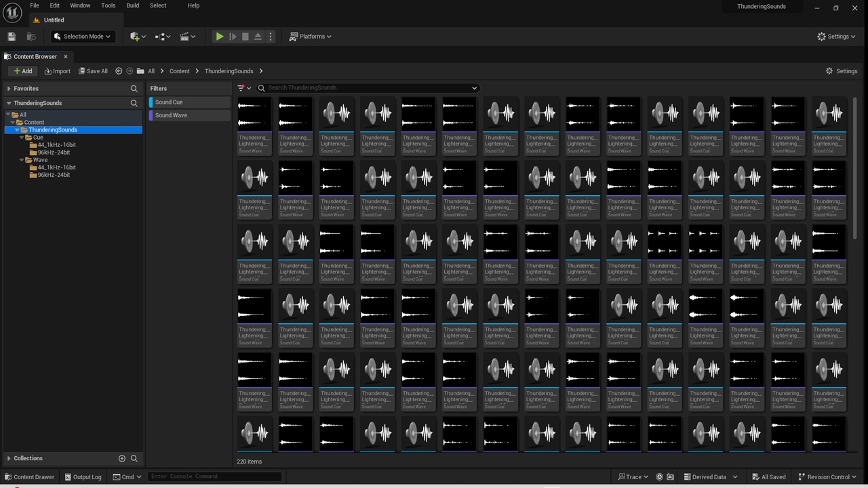This screenshot has height=488, width=868.
Task: Toggle the Sound Cue filter
Action: coord(191,102)
